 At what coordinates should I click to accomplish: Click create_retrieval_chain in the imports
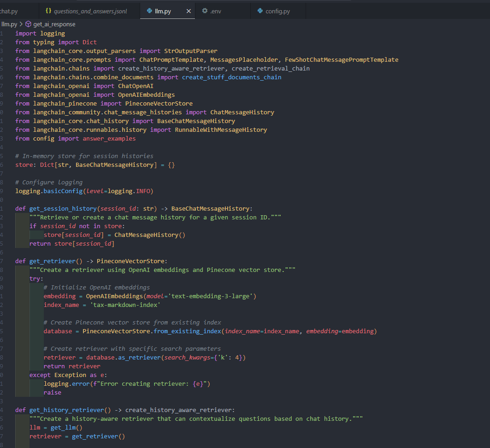coord(271,68)
